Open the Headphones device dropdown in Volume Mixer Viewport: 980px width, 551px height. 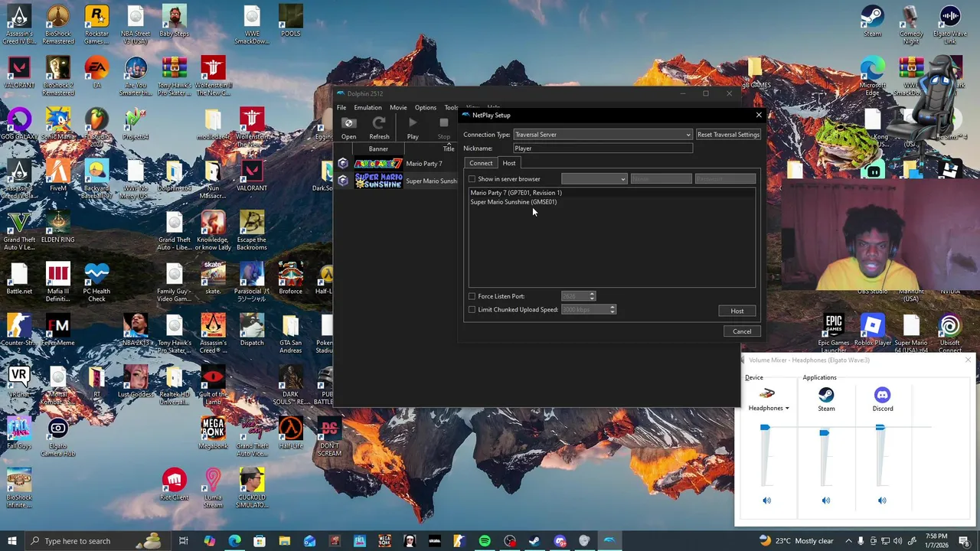[769, 409]
